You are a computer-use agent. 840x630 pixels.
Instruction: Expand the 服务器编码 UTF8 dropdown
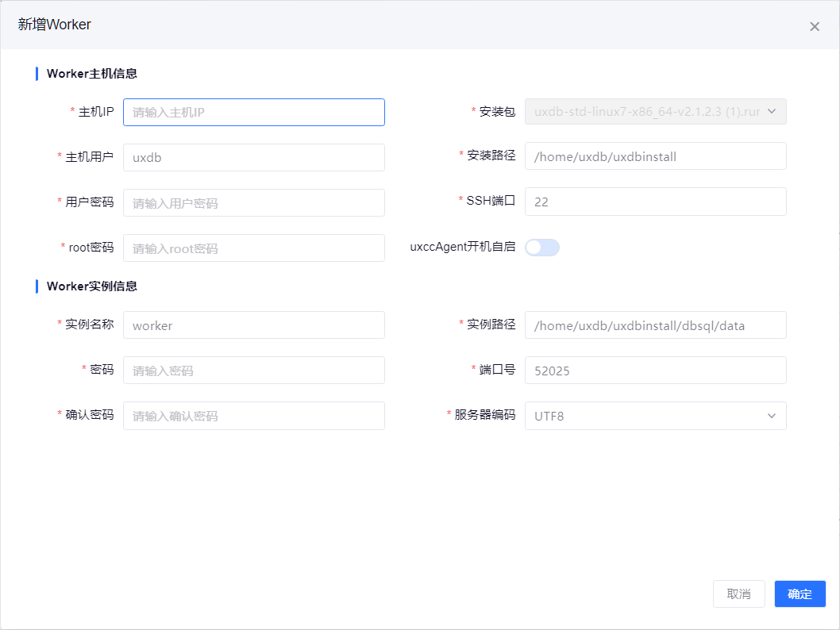pyautogui.click(x=647, y=416)
